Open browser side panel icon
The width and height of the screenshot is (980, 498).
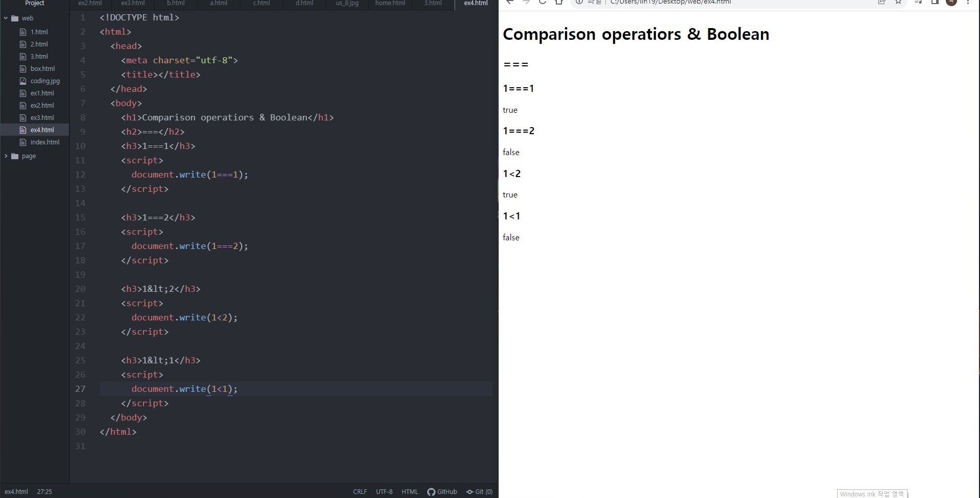tap(935, 2)
